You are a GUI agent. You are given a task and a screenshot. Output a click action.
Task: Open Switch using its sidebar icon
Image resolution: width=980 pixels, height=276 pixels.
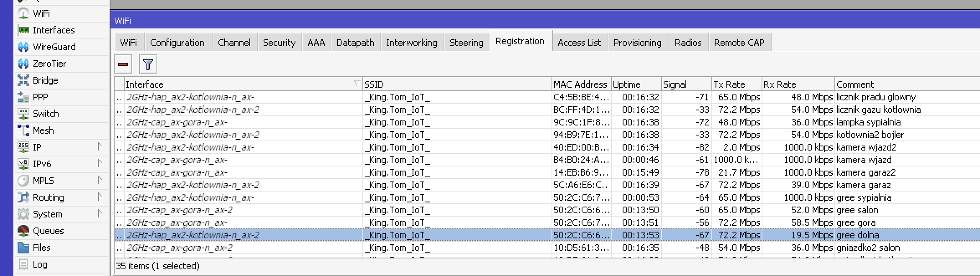(23, 114)
